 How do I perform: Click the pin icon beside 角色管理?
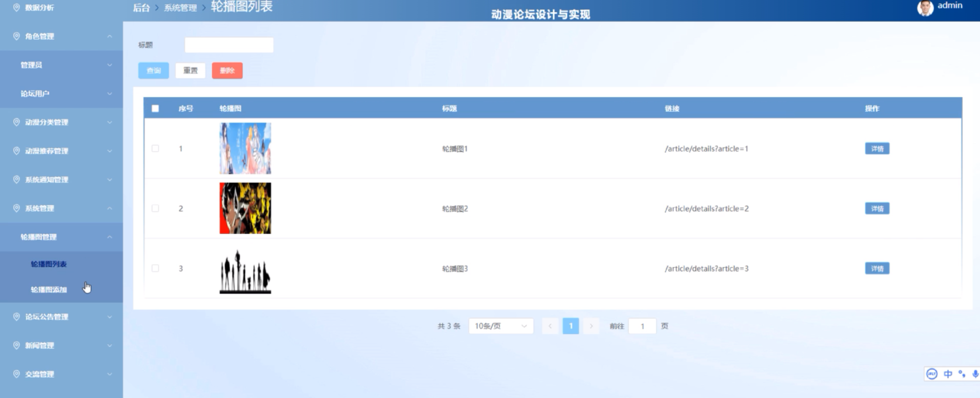point(16,36)
